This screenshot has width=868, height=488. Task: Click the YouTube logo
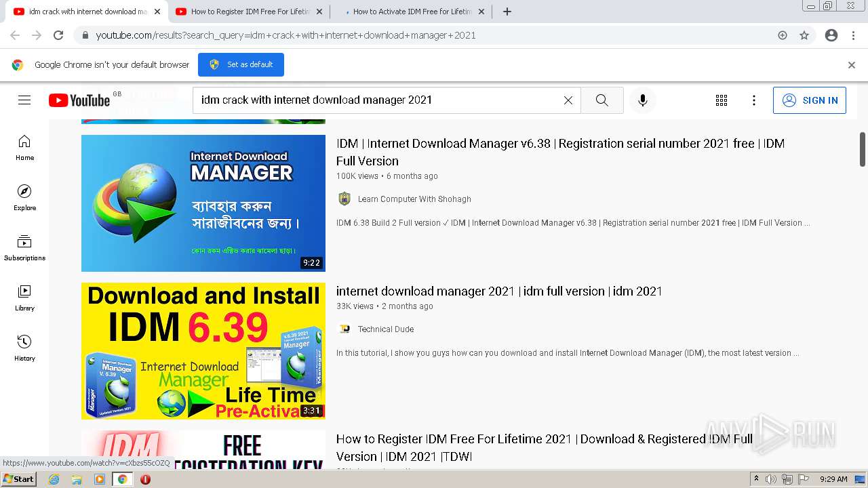(x=79, y=100)
